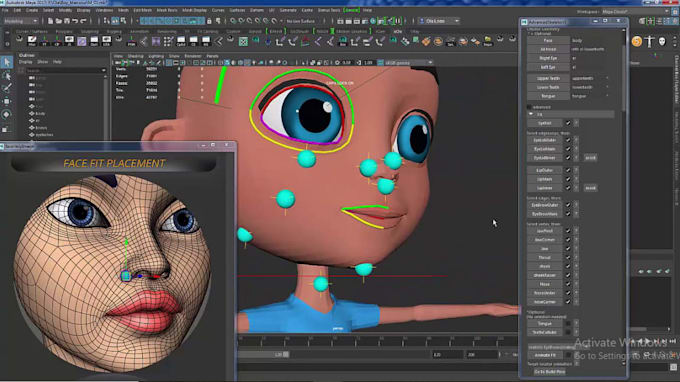
Task: Click the NoseCorner button
Action: point(544,302)
